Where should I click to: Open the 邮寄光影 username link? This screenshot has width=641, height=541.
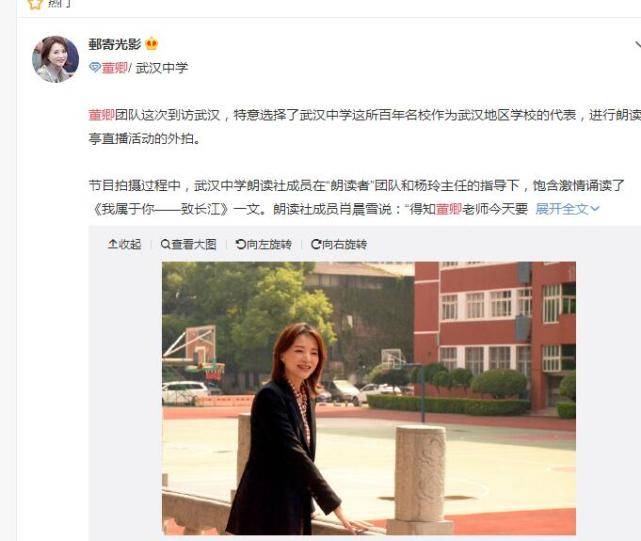click(115, 44)
